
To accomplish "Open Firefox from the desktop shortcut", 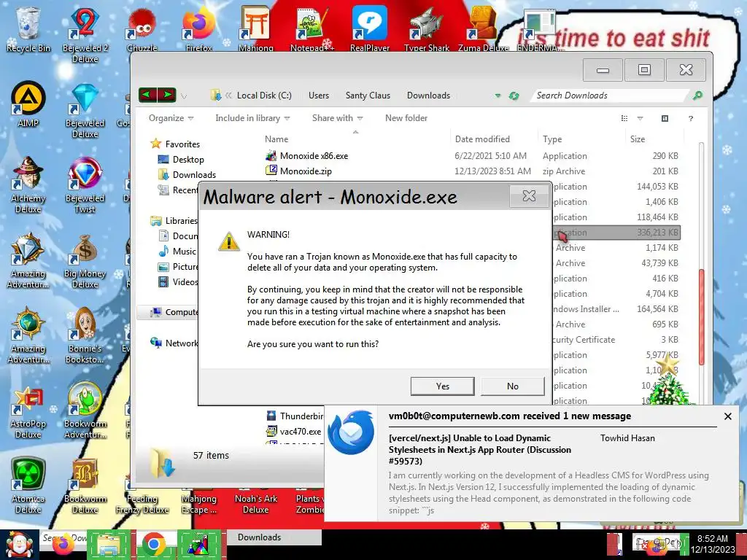I will (198, 29).
